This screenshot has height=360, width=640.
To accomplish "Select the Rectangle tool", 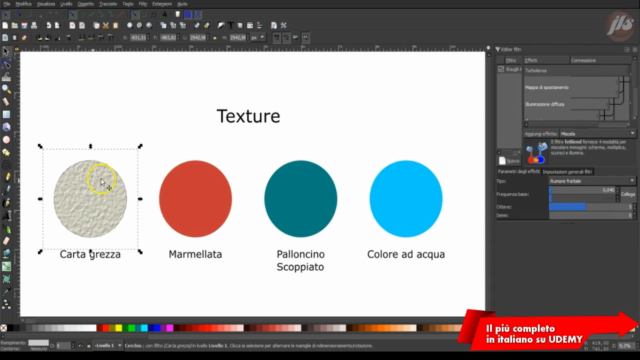I will pyautogui.click(x=6, y=115).
